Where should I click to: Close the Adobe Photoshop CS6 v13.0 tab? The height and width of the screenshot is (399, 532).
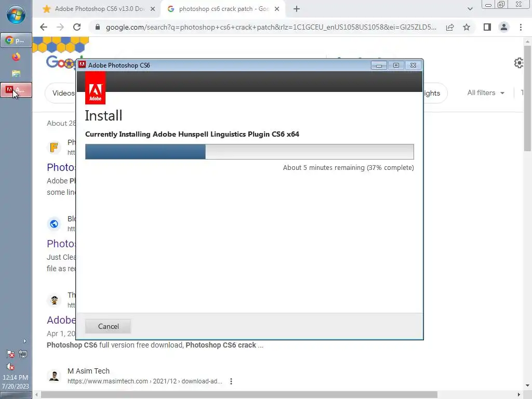pyautogui.click(x=153, y=9)
